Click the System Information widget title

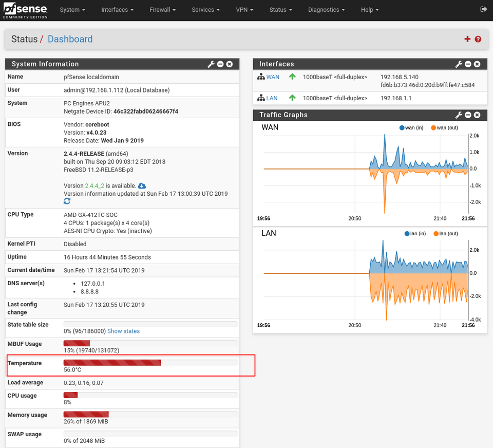click(x=45, y=64)
